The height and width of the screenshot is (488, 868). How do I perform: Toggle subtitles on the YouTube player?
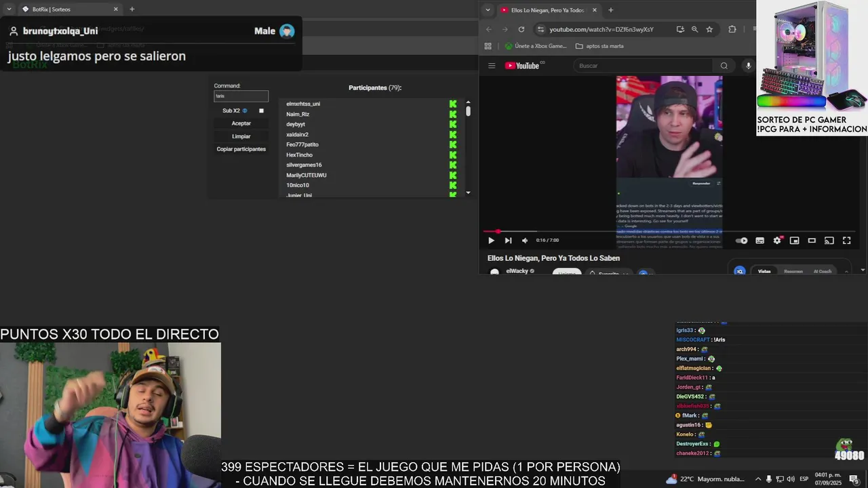pyautogui.click(x=759, y=241)
